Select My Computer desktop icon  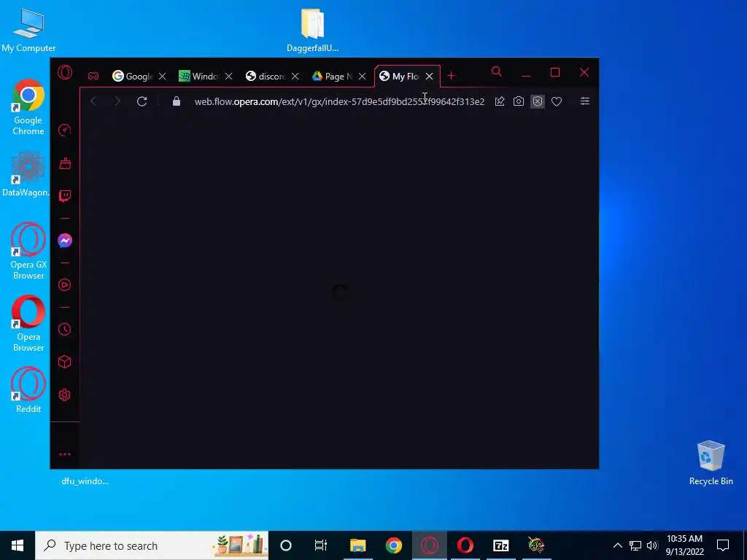(x=28, y=29)
